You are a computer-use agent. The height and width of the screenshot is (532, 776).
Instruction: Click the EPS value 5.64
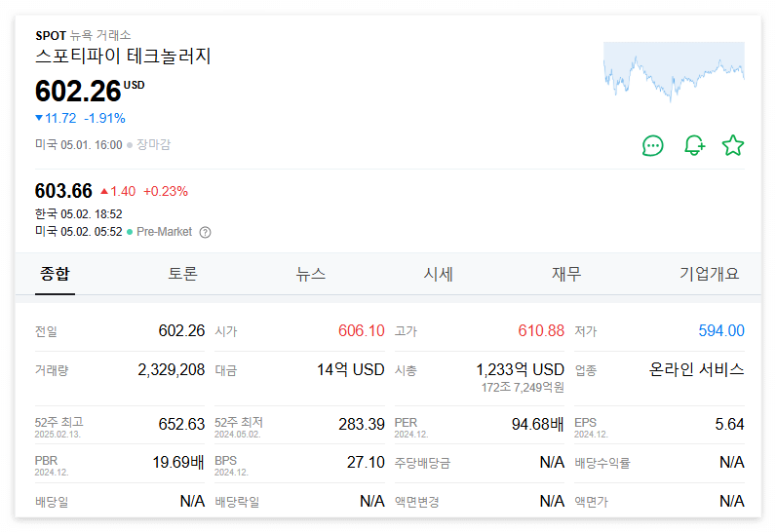[729, 424]
